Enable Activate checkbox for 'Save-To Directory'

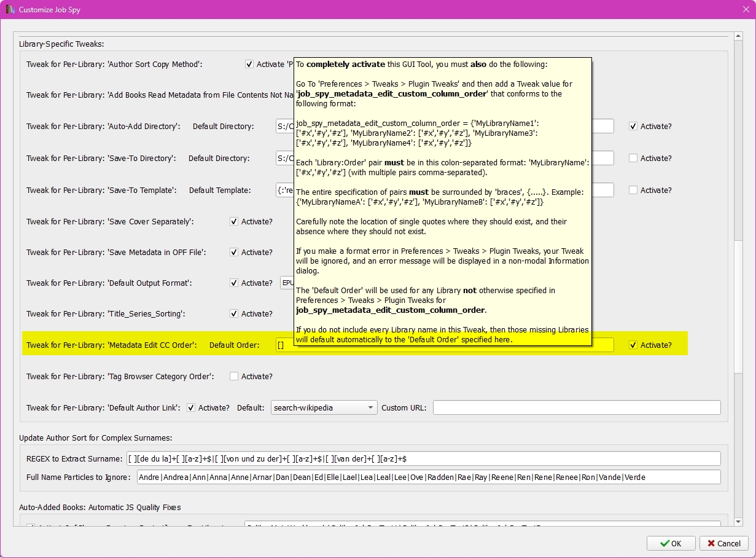633,158
